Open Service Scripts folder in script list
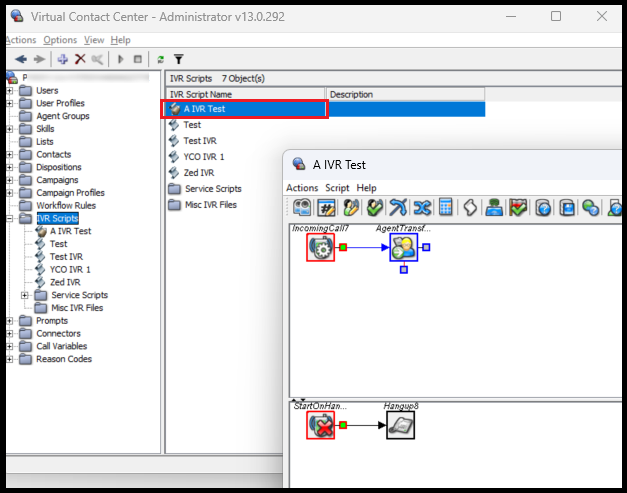This screenshot has width=627, height=493. click(x=213, y=189)
